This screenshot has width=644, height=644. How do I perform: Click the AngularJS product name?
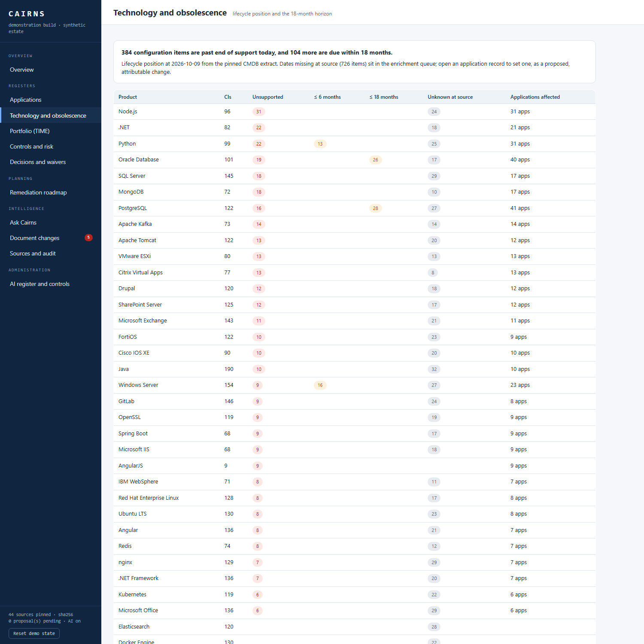(x=131, y=466)
